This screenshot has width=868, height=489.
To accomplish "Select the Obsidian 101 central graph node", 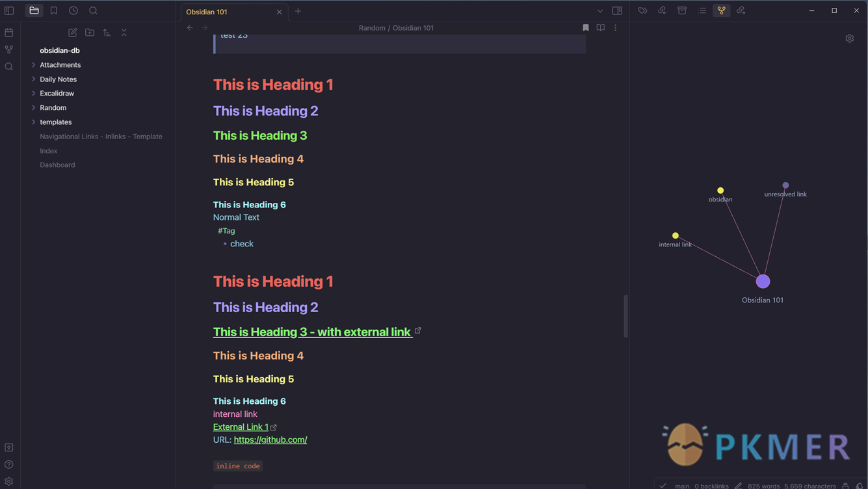I will 763,281.
